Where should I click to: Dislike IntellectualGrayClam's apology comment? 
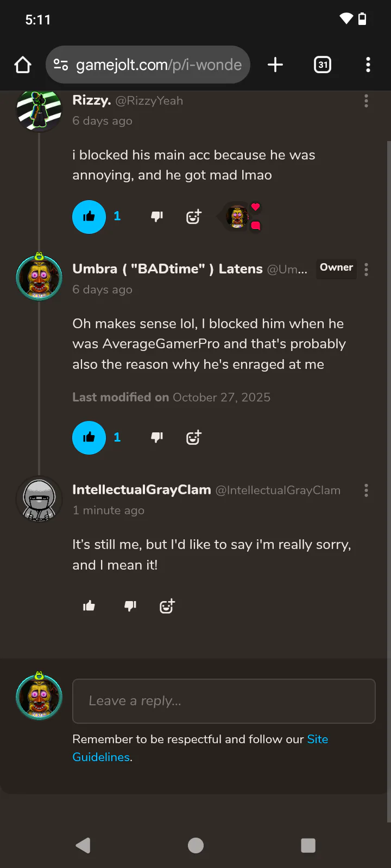tap(130, 606)
